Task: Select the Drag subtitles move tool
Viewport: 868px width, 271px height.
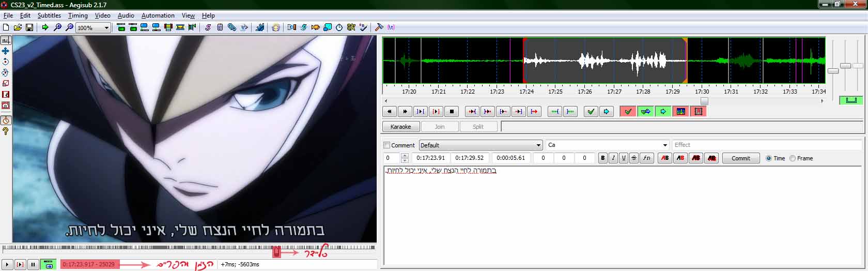Action: [x=6, y=51]
